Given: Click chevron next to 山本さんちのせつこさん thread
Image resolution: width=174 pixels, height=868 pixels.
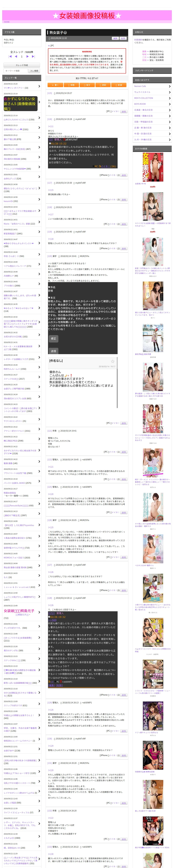Looking at the screenshot, I should click(39, 118).
